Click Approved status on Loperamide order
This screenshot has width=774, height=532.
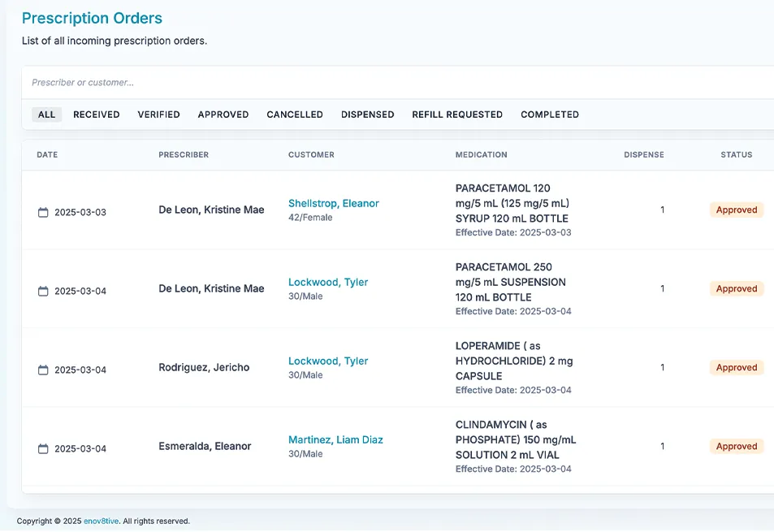(x=736, y=368)
